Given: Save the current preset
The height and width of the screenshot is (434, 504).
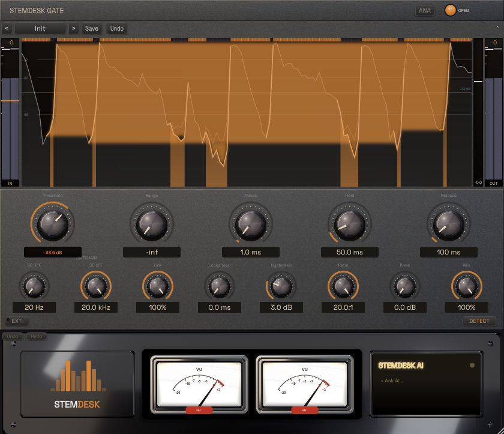Looking at the screenshot, I should [92, 28].
